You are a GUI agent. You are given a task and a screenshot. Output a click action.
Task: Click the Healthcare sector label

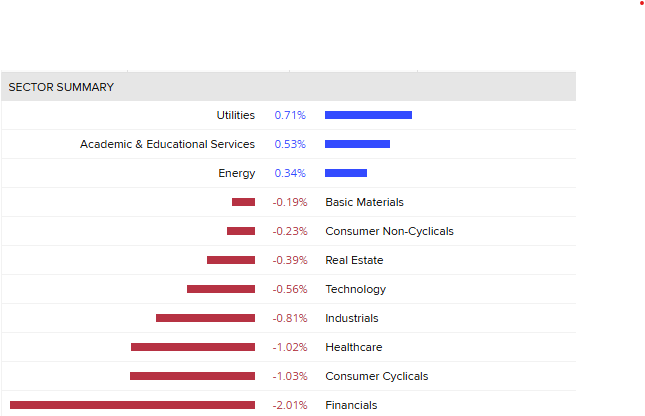coord(353,347)
